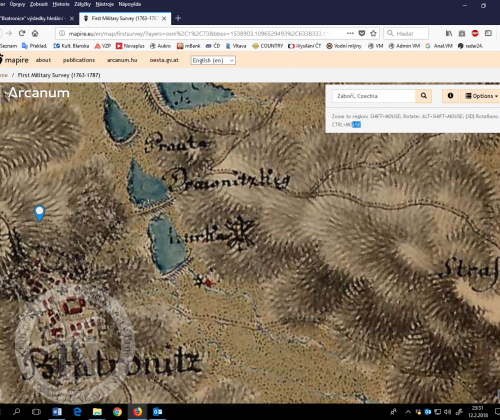500x420 pixels.
Task: Go forward one page in history
Action: coord(9,33)
